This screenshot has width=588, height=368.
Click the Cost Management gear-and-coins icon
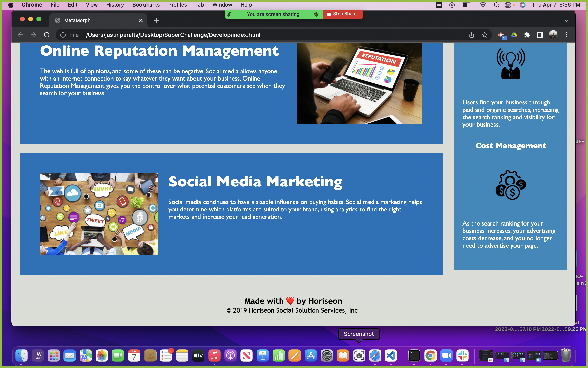(x=510, y=185)
